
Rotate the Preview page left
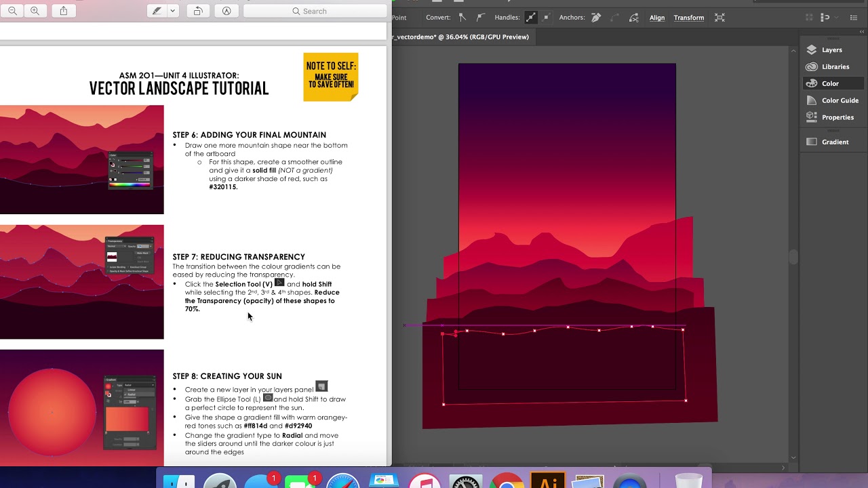tap(198, 11)
